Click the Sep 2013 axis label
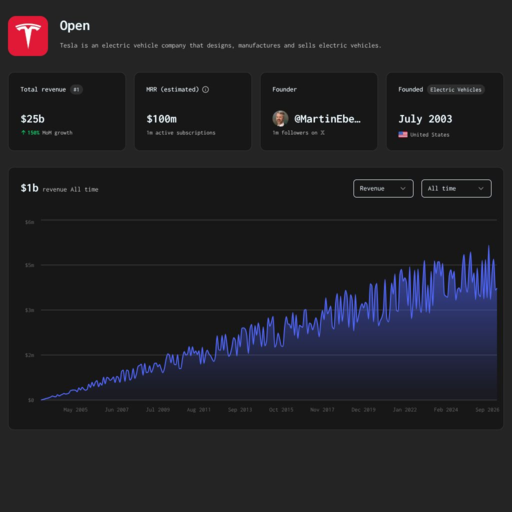This screenshot has width=512, height=512. (240, 410)
